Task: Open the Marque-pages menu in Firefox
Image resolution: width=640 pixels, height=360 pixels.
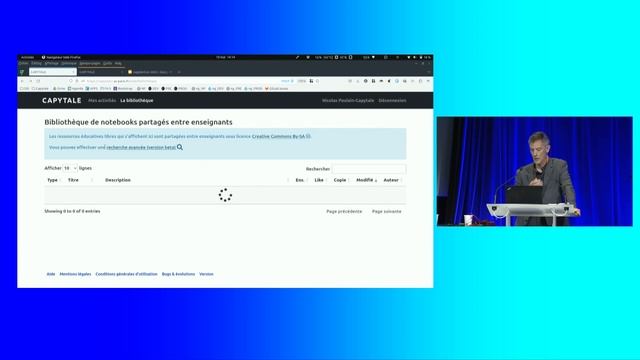Action: (90, 63)
